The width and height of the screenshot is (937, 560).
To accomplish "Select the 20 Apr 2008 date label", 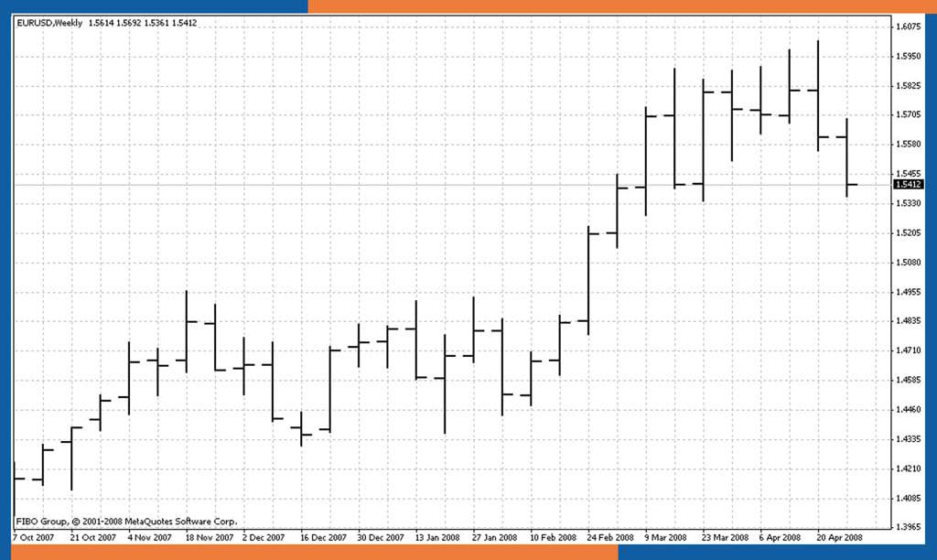I will point(841,537).
